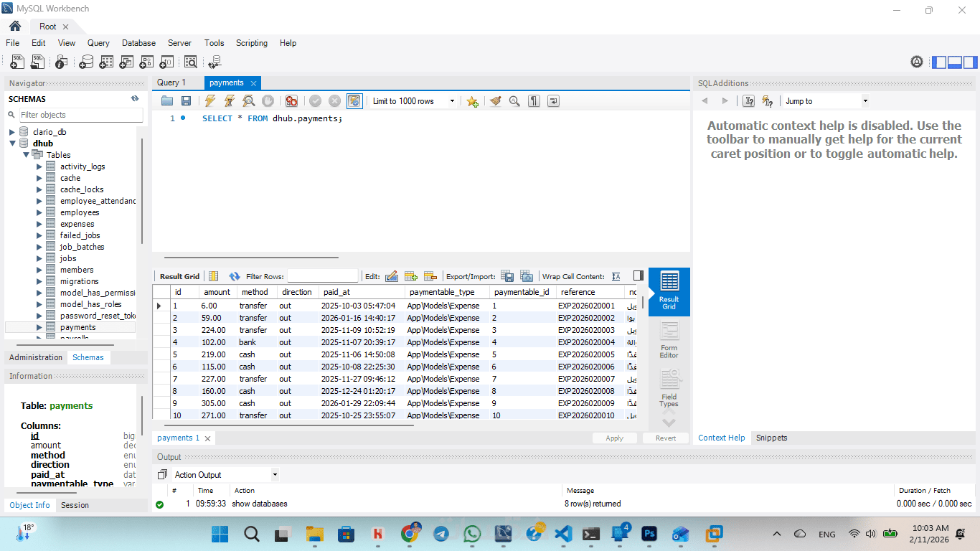
Task: Open Telegram from the taskbar
Action: (x=441, y=534)
